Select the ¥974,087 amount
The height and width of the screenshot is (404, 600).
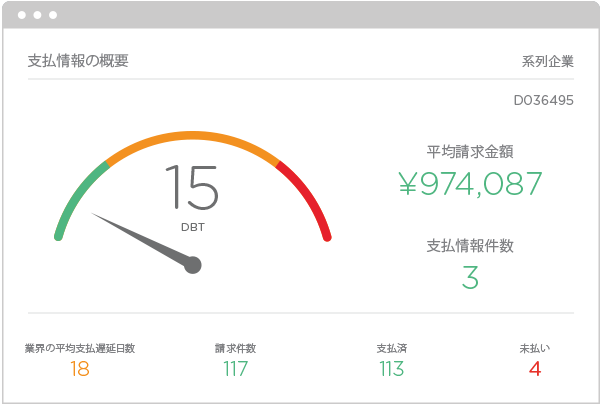tap(470, 184)
